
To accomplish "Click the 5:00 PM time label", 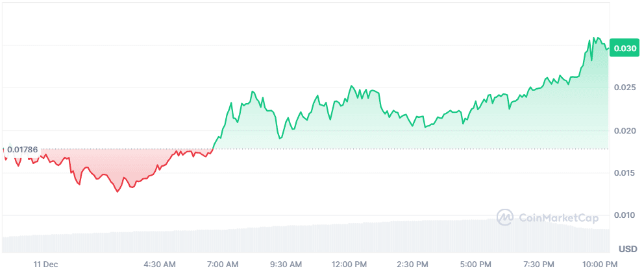I will click(x=476, y=264).
